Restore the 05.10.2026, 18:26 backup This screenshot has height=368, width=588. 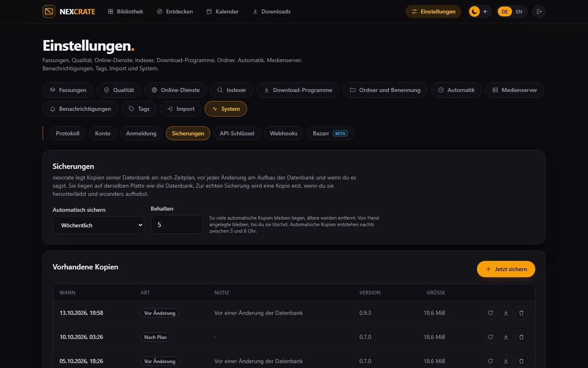pyautogui.click(x=490, y=361)
